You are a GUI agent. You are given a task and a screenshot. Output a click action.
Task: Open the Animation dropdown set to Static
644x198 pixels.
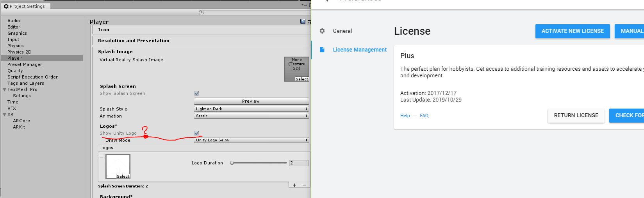pyautogui.click(x=251, y=116)
